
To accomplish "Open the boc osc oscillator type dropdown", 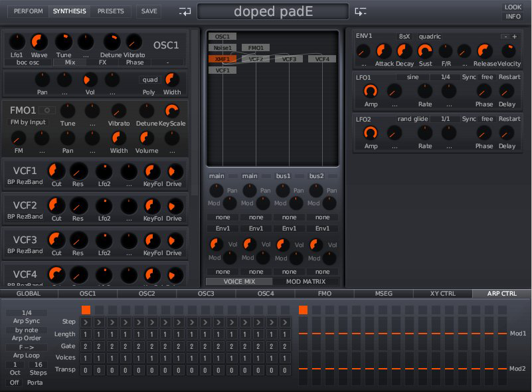I will [28, 62].
